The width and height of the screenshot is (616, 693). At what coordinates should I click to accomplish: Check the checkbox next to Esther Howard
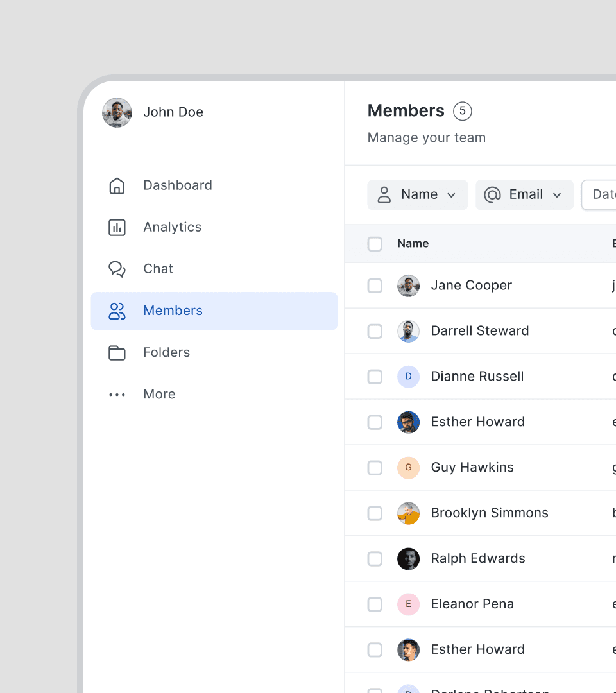point(375,422)
